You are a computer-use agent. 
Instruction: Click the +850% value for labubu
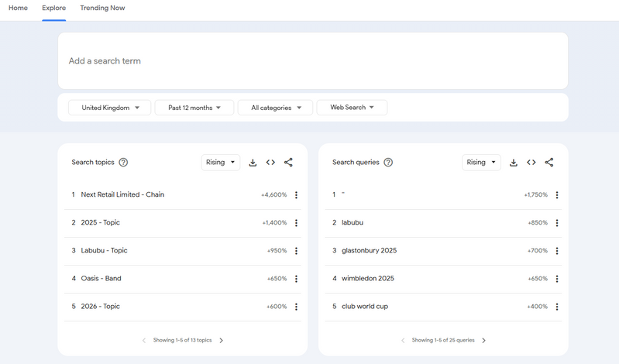pyautogui.click(x=538, y=223)
